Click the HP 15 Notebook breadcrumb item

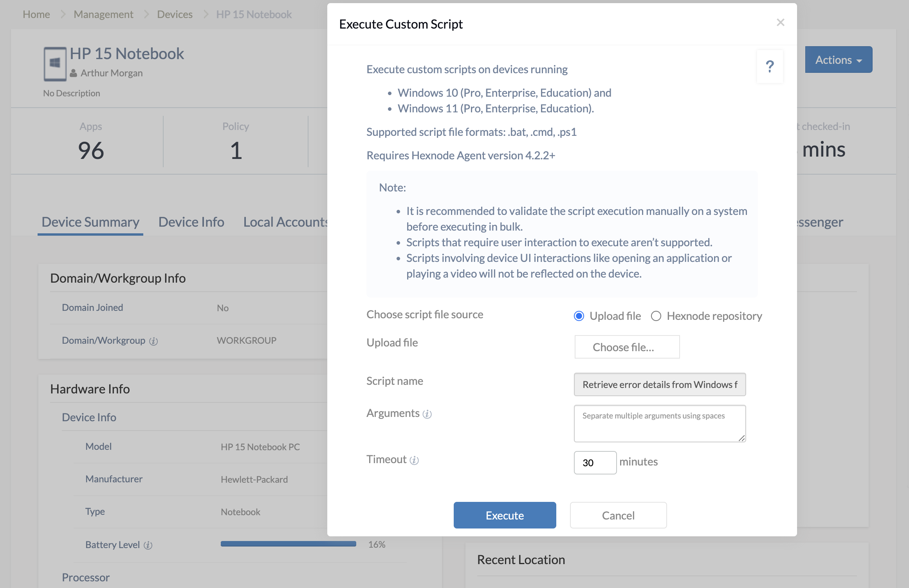pos(254,14)
